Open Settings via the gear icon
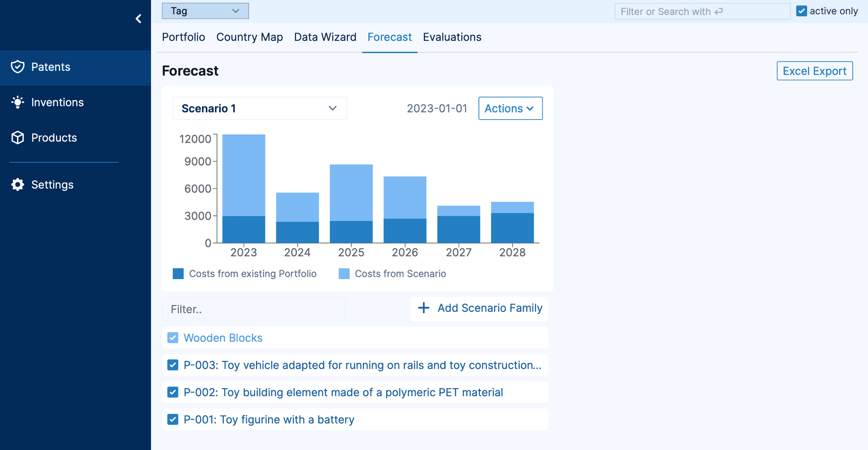 [x=18, y=184]
